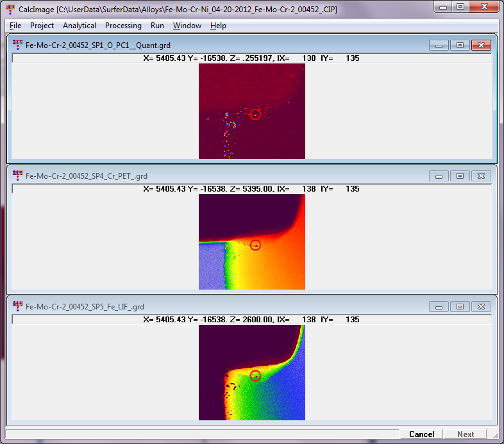
Task: Open the Processing menu
Action: tap(123, 26)
